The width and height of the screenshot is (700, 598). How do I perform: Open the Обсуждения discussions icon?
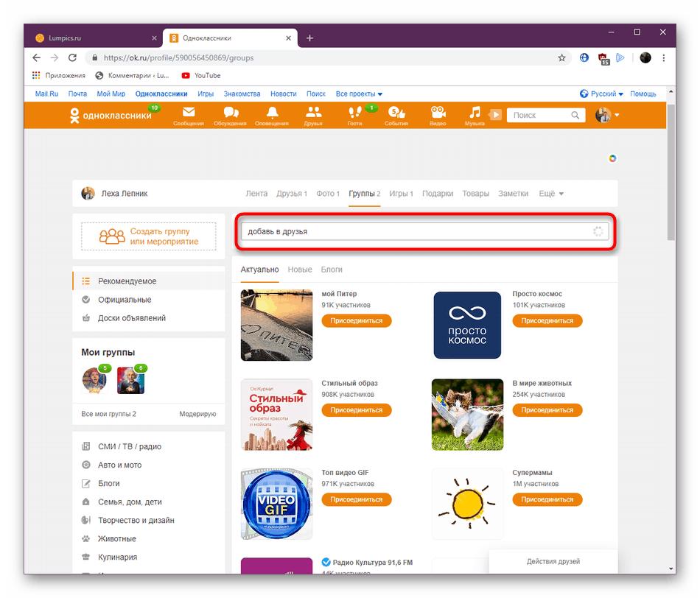[230, 116]
